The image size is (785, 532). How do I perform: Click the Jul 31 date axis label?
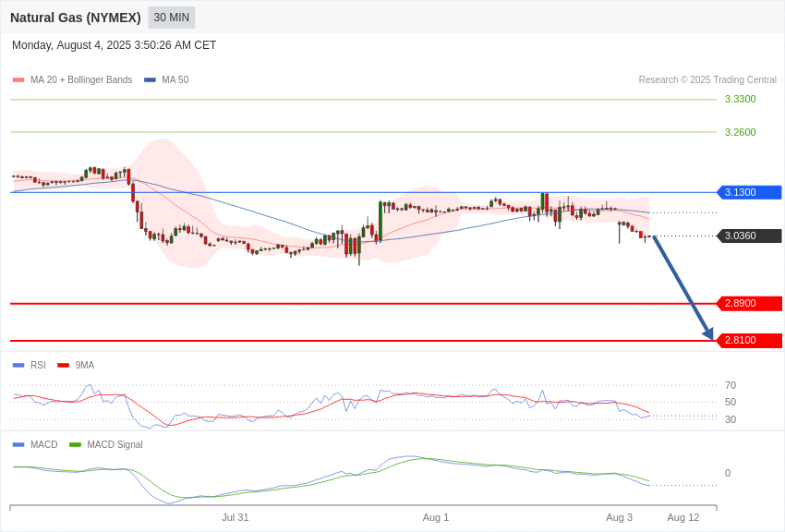coord(235,517)
